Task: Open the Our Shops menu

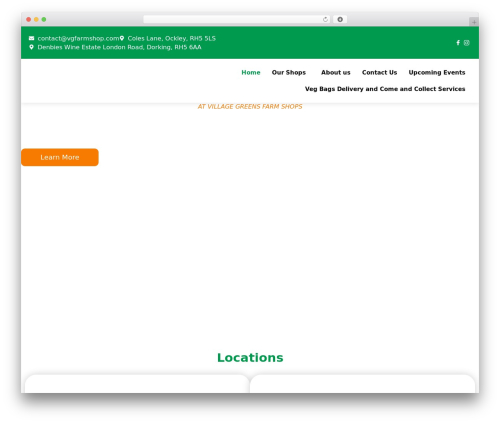Action: coord(289,72)
